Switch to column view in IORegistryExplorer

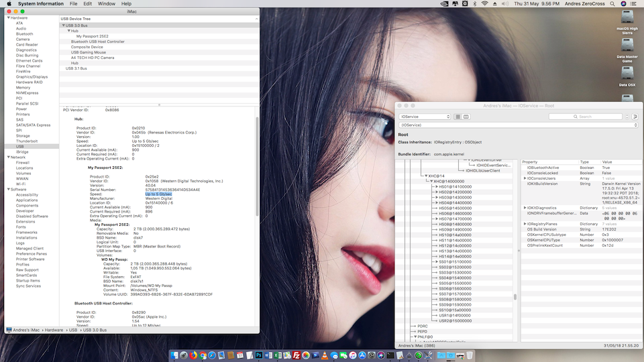coord(466,117)
